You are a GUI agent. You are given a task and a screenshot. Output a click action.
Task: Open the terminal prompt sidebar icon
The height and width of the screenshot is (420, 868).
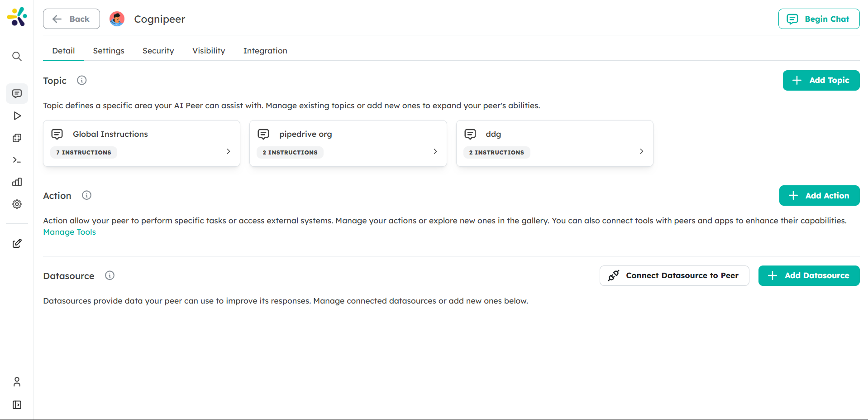[17, 160]
